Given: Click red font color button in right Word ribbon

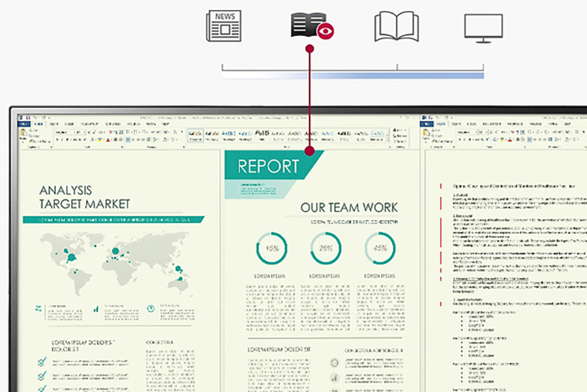Looking at the screenshot, I should click(509, 140).
